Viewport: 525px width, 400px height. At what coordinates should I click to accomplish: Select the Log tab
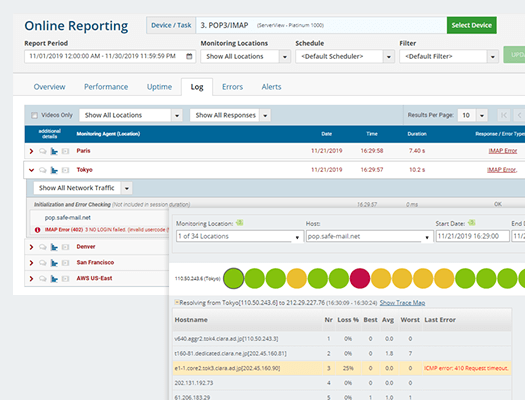click(197, 87)
